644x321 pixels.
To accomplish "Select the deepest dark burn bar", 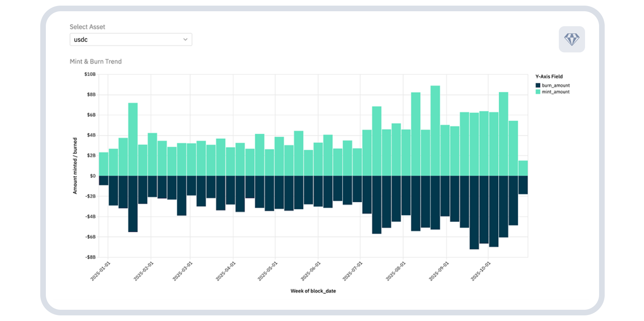I will 474,212.
